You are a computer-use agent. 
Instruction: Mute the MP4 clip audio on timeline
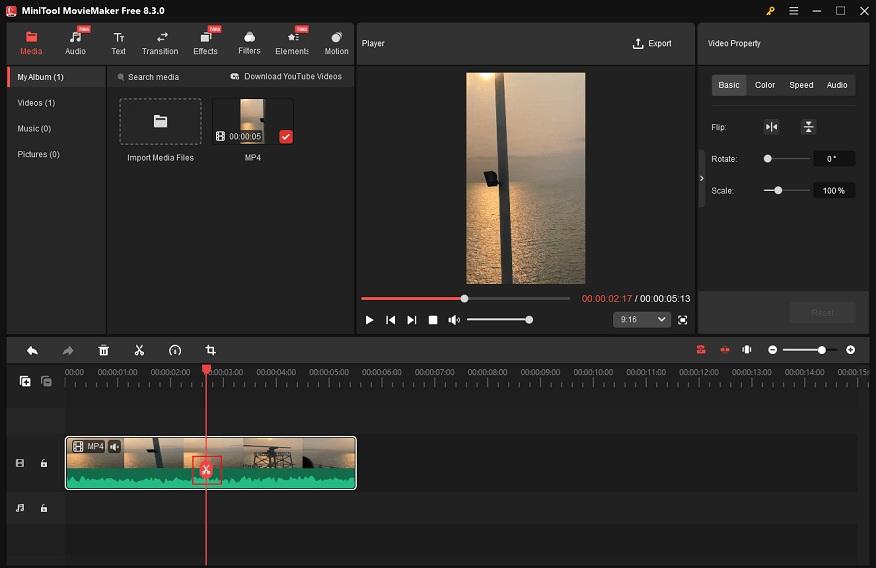click(115, 447)
